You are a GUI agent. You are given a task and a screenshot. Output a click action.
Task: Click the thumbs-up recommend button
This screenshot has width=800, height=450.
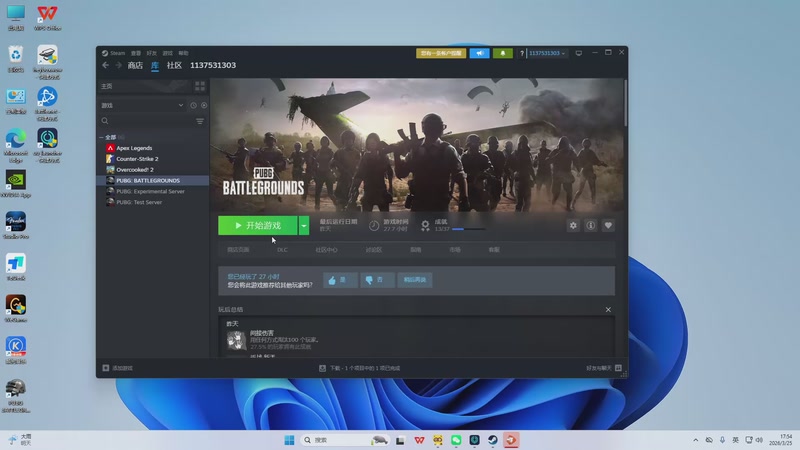[340, 280]
